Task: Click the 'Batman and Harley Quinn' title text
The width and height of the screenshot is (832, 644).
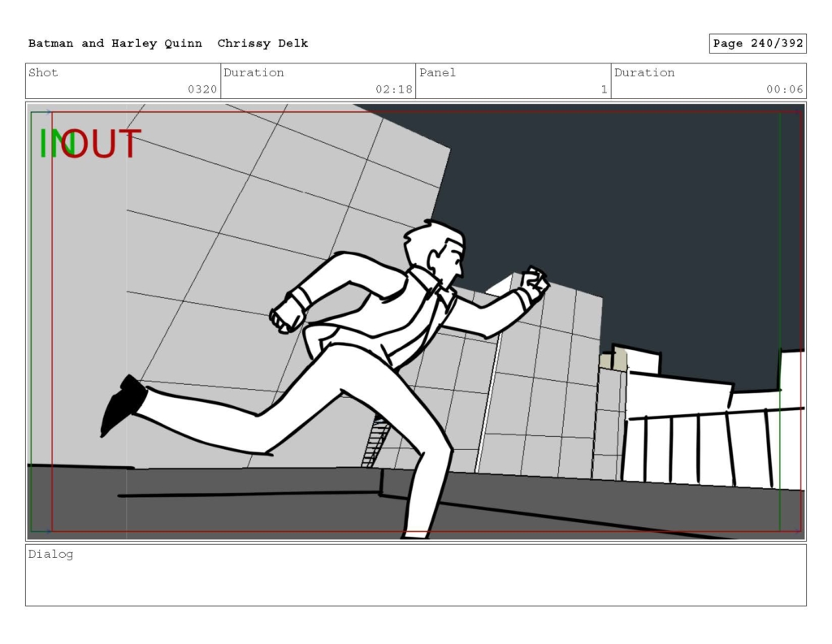Action: coord(115,44)
